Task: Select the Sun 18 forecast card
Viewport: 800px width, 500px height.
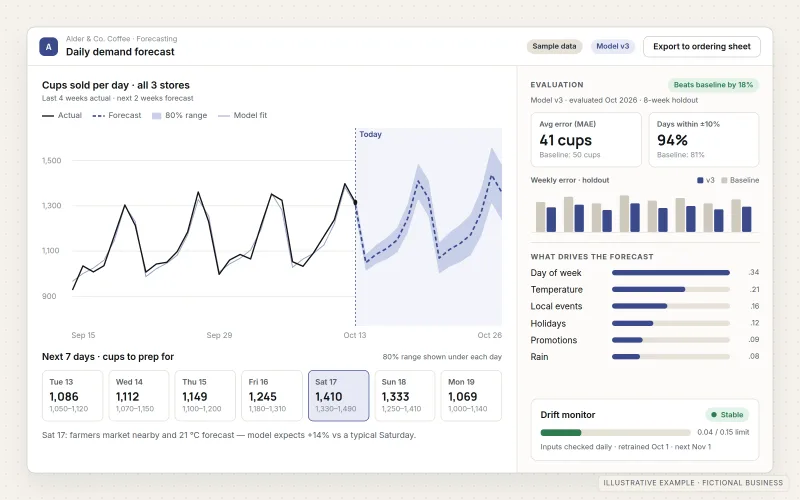Action: click(x=405, y=396)
